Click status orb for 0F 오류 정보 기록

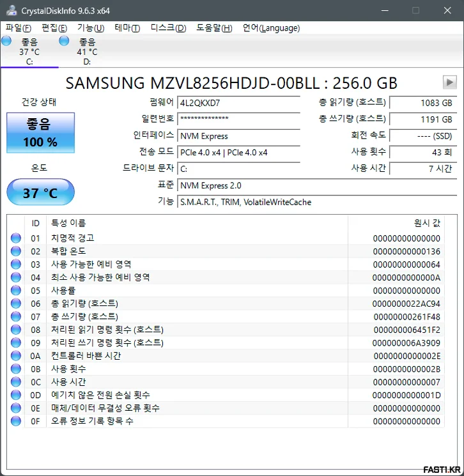[x=16, y=421]
